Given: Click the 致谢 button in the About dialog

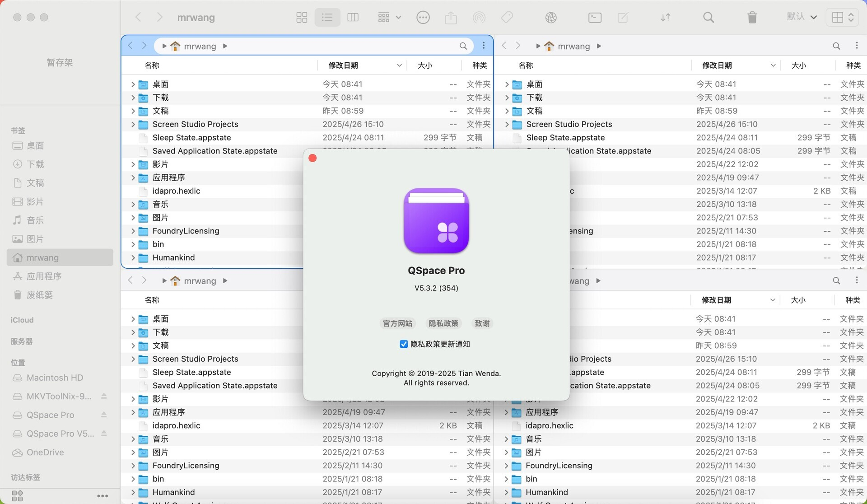Looking at the screenshot, I should pyautogui.click(x=481, y=323).
